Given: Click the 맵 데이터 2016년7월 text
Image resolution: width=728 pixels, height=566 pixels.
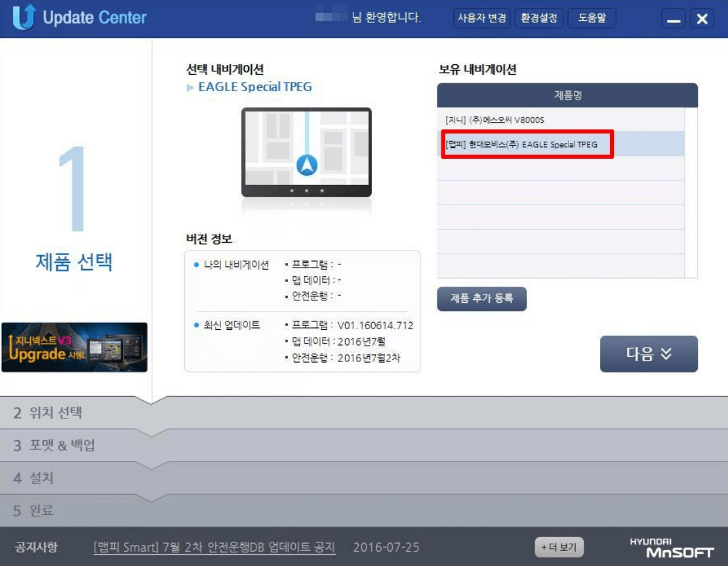Looking at the screenshot, I should pyautogui.click(x=338, y=342).
